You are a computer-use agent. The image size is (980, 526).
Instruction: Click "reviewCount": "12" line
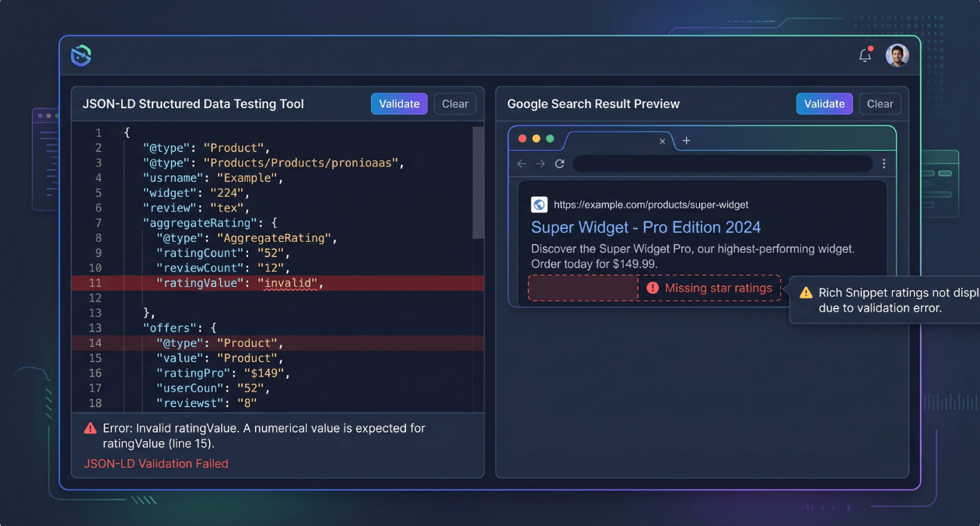223,268
